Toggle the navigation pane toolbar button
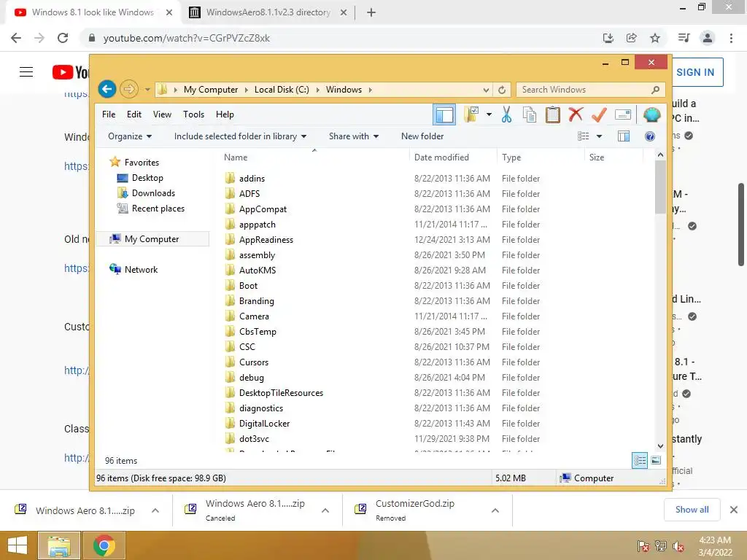747x560 pixels. 444,114
